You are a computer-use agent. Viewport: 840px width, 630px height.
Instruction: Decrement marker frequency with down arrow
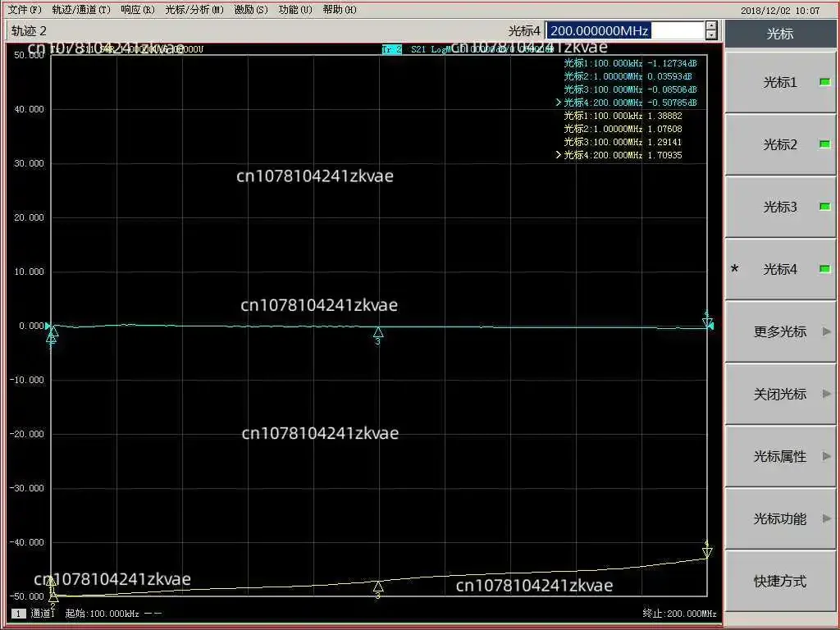click(711, 35)
